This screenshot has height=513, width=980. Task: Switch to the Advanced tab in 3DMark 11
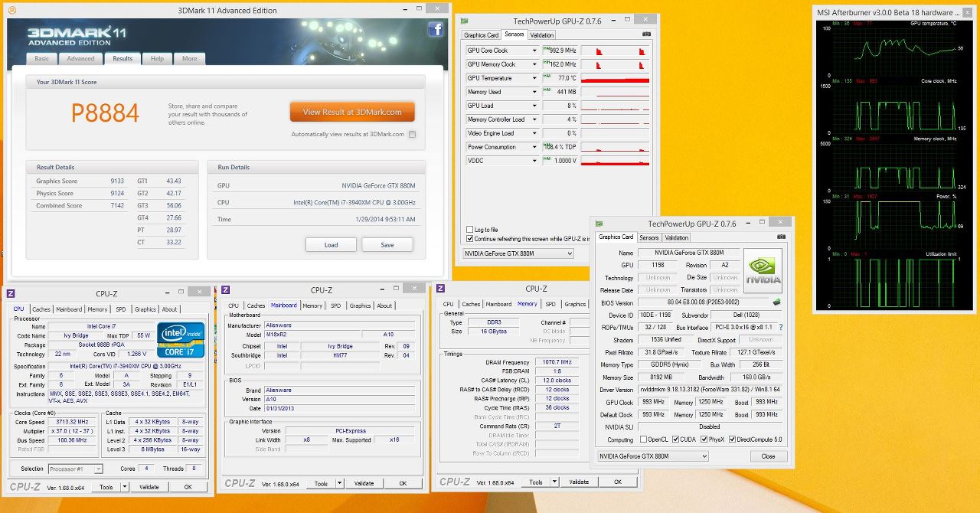[80, 59]
